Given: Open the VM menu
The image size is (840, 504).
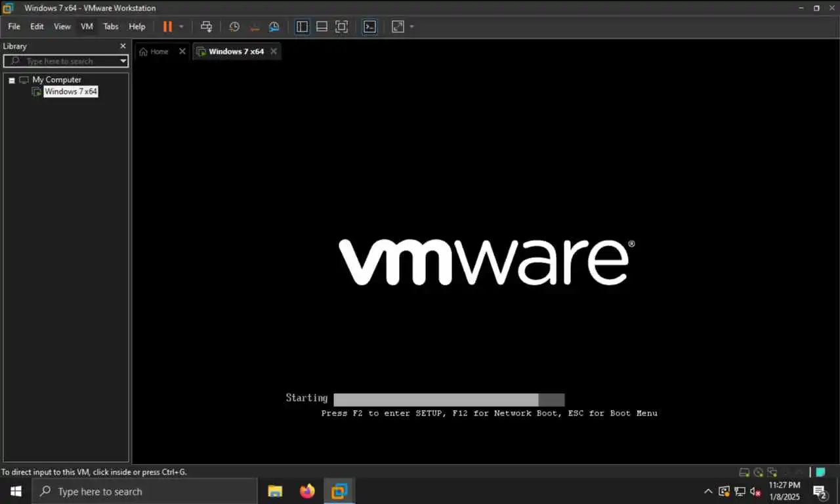Looking at the screenshot, I should point(87,27).
